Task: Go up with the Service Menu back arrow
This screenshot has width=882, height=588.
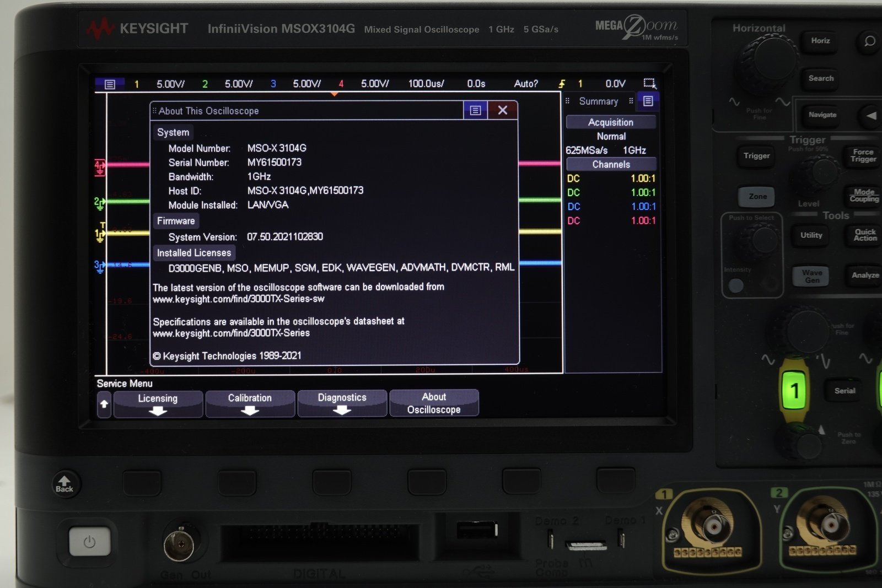Action: (104, 404)
